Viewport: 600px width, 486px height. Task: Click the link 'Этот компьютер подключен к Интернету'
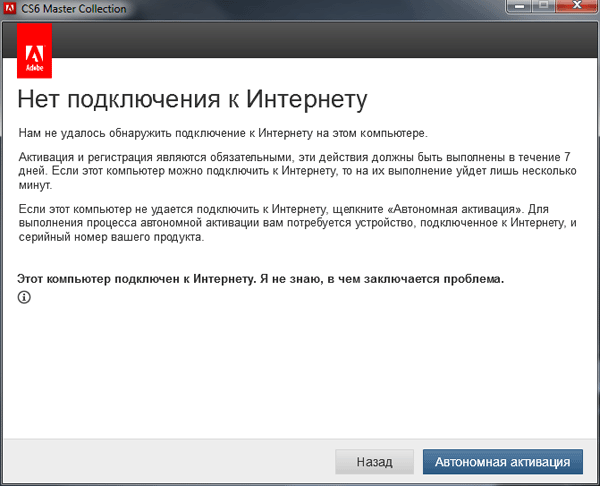pyautogui.click(x=261, y=279)
